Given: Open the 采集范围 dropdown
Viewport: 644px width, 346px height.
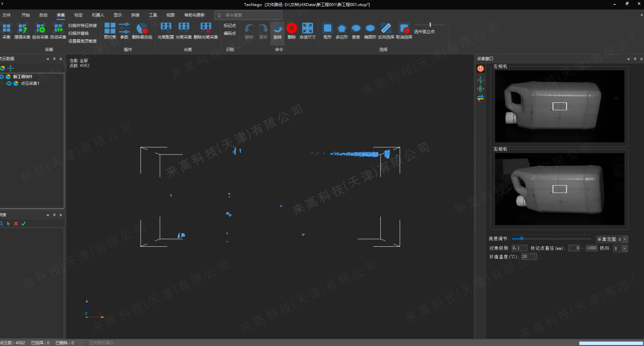Looking at the screenshot, I should coord(625,239).
